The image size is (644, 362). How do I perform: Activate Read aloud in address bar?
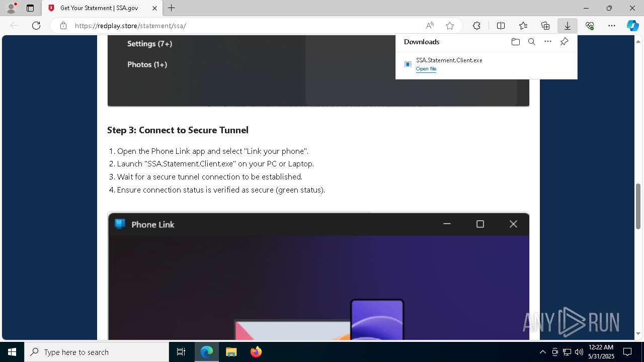click(430, 26)
